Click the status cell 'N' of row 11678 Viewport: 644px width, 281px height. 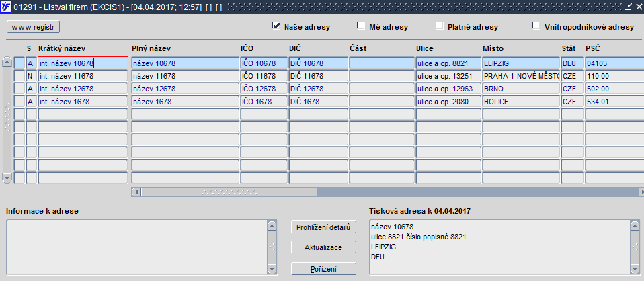[31, 76]
